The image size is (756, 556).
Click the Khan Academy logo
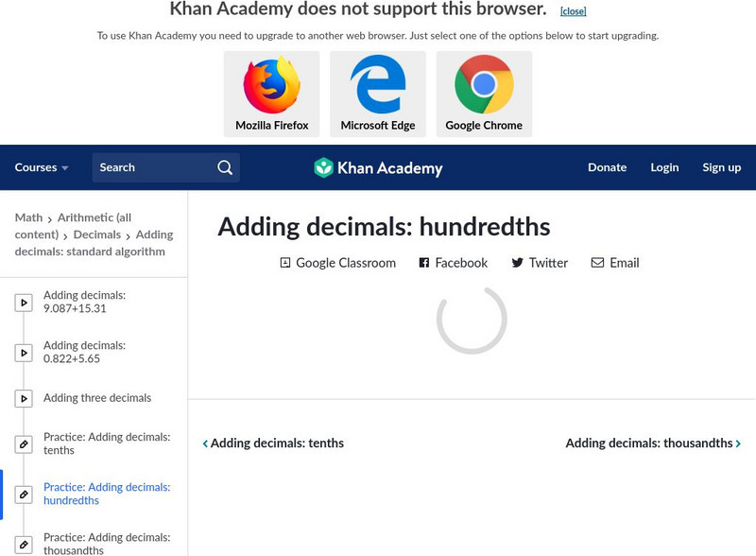pyautogui.click(x=378, y=168)
